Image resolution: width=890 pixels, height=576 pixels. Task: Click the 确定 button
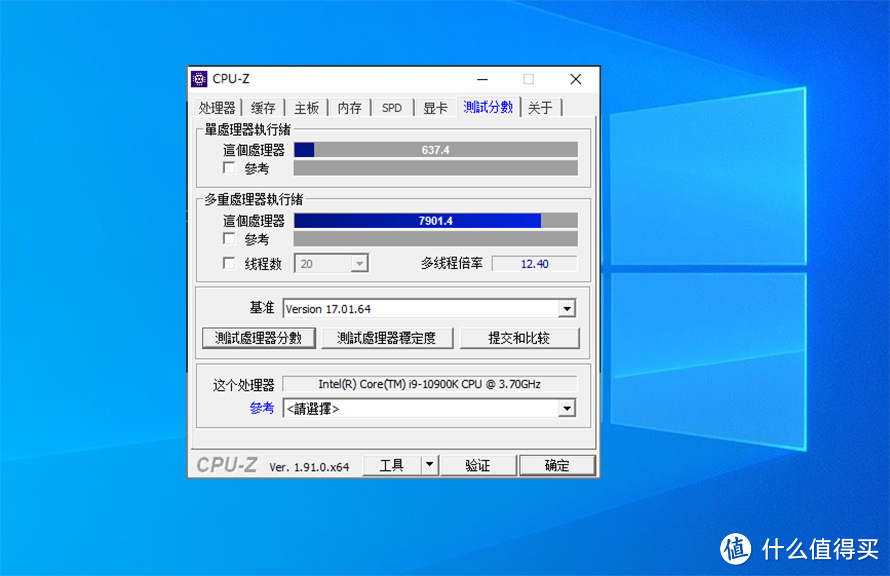pos(557,465)
